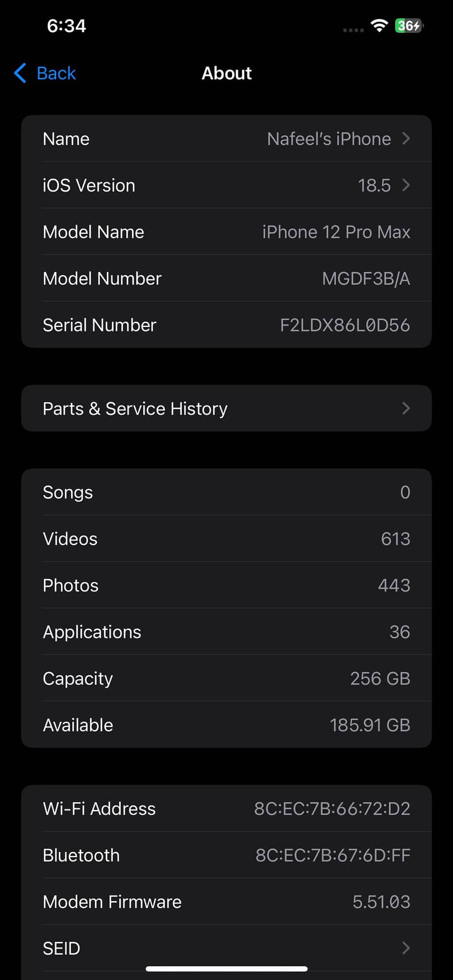Go Back to the previous settings page

pos(45,73)
